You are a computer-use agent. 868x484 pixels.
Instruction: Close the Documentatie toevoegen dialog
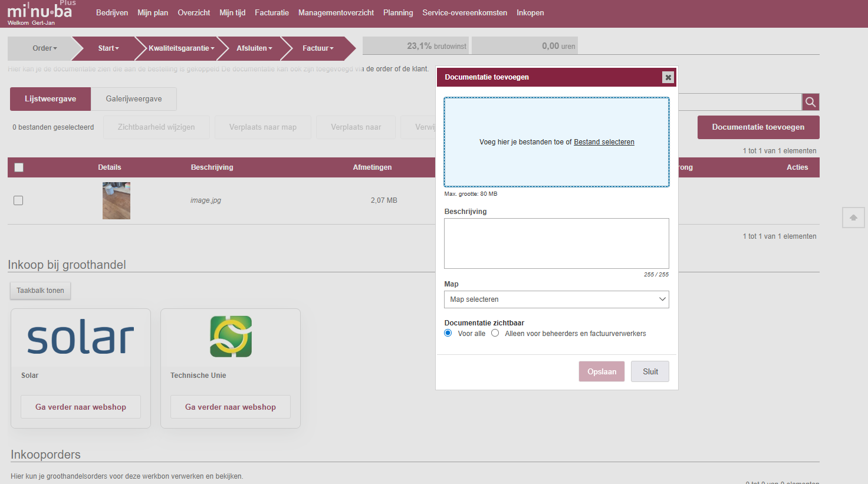point(668,77)
